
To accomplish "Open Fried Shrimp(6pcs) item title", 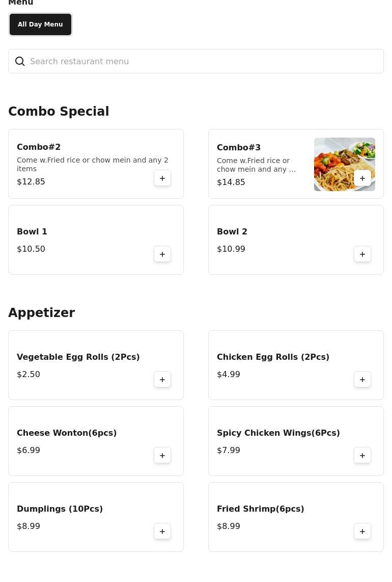I will pos(260,509).
